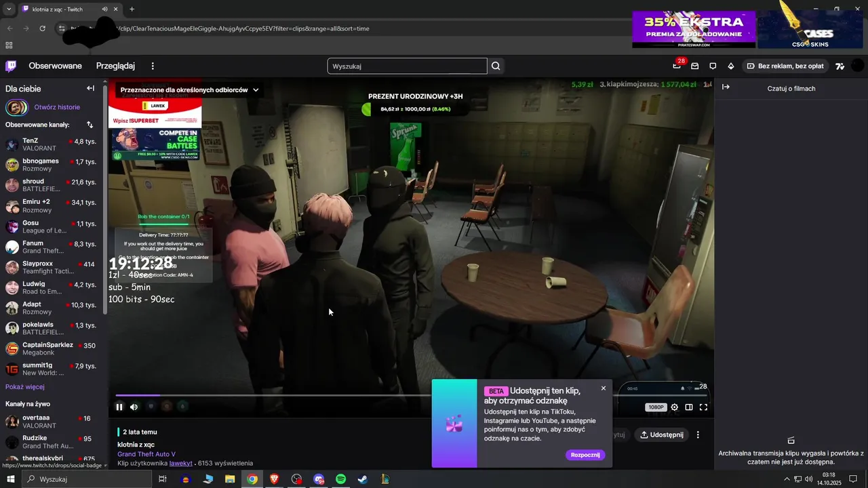868x488 pixels.
Task: Select the 1080P quality badge
Action: tap(656, 407)
